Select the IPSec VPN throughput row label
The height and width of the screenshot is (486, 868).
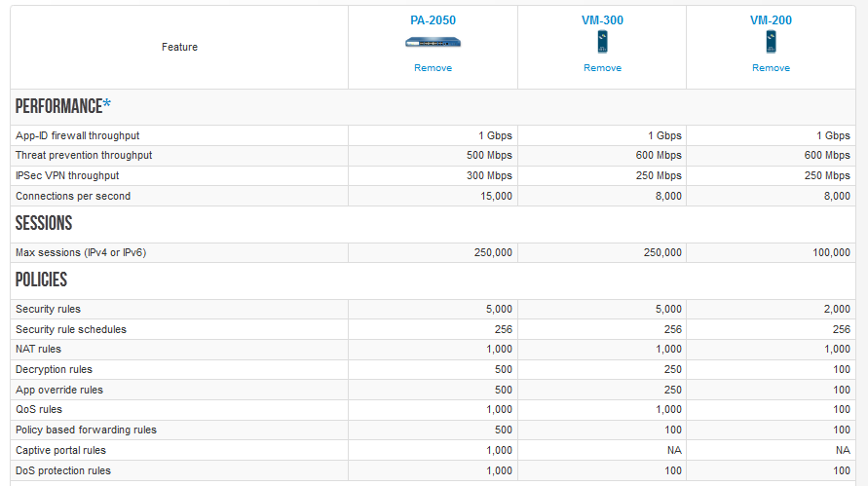(x=67, y=176)
